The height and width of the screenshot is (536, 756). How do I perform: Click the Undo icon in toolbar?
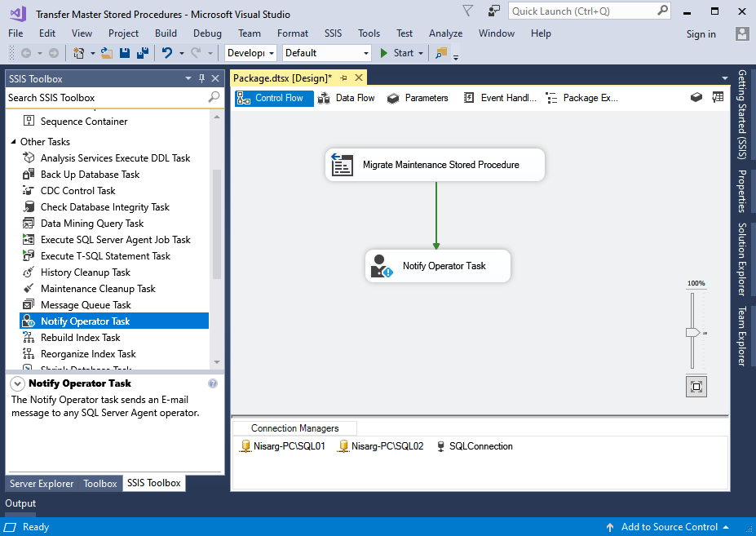167,53
